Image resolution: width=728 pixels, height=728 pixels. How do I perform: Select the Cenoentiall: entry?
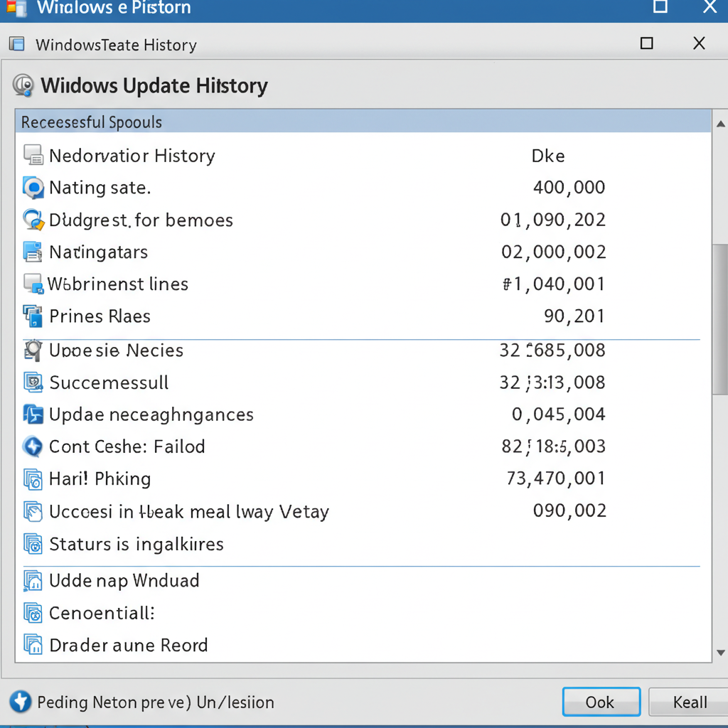pyautogui.click(x=102, y=613)
